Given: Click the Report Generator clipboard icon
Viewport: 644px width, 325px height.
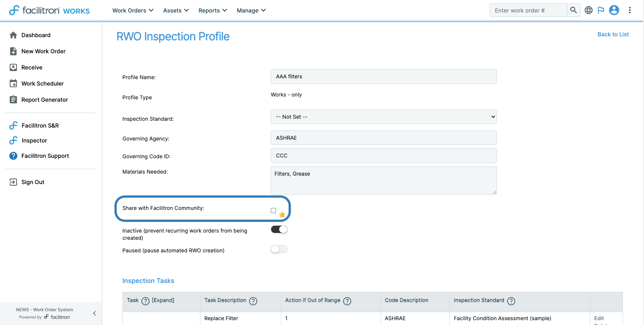Looking at the screenshot, I should coord(13,100).
